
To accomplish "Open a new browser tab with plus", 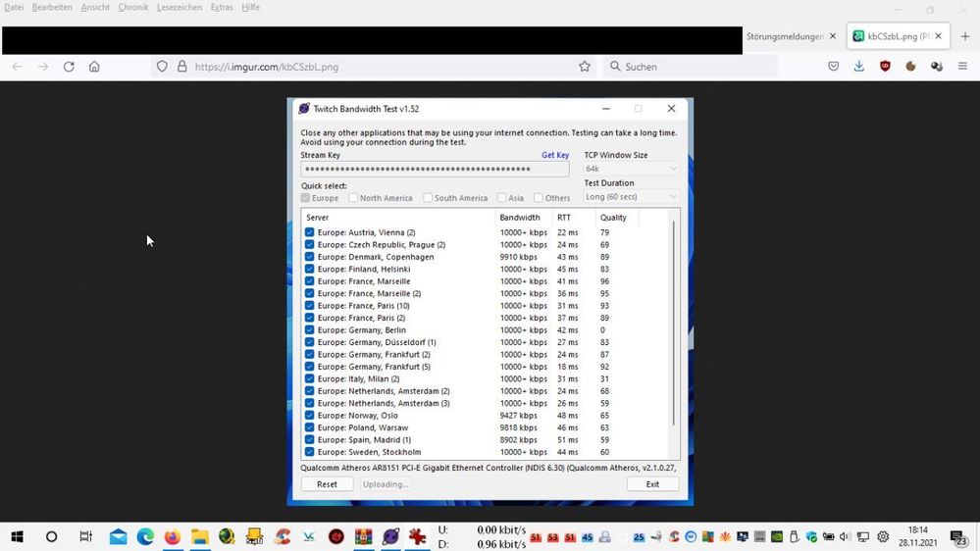I will [x=965, y=36].
